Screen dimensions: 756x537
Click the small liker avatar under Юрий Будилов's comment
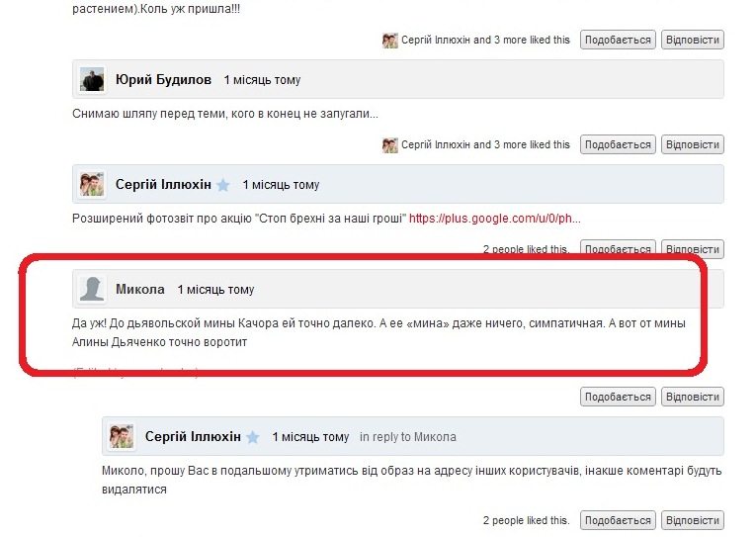(390, 144)
